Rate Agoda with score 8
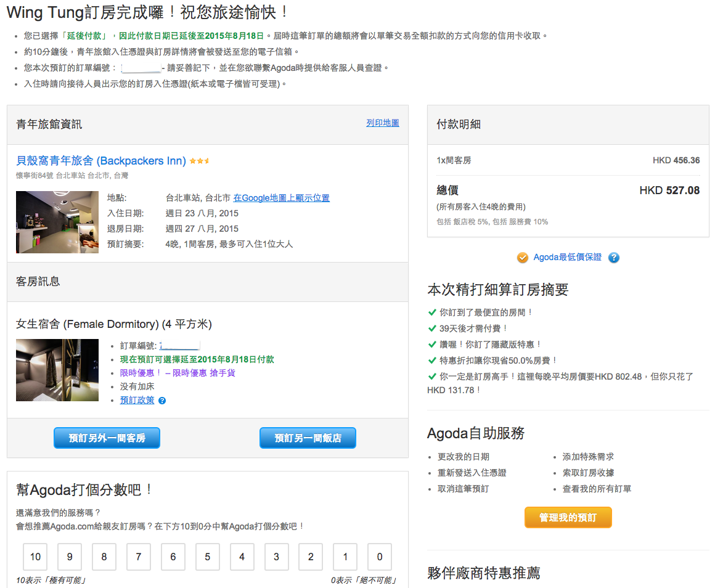715x588 pixels. (x=104, y=557)
